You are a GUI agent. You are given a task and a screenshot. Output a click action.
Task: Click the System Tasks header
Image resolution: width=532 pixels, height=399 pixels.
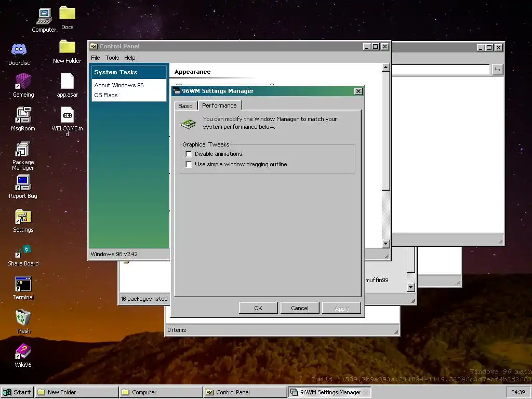click(129, 72)
